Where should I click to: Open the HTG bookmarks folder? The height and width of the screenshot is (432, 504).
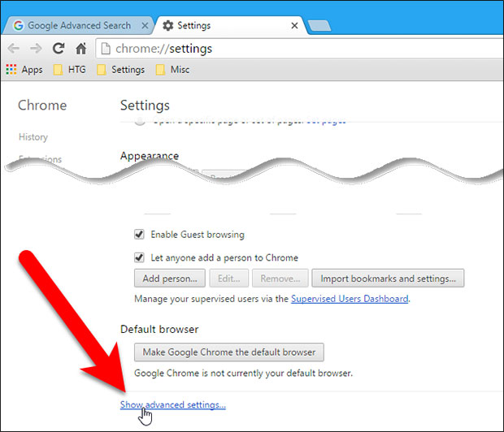tap(70, 70)
